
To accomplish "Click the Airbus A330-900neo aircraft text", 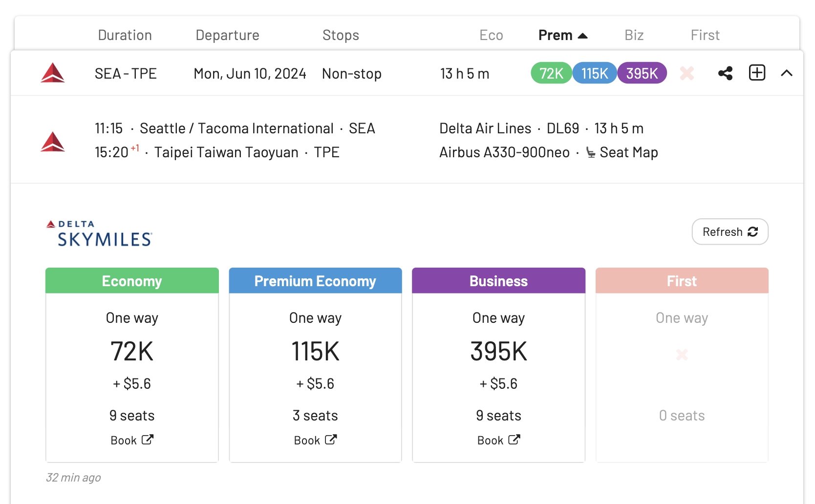I will 504,152.
